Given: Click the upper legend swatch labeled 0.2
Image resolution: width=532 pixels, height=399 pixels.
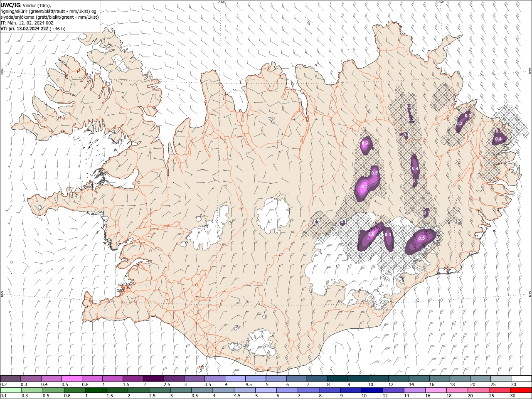Looking at the screenshot, I should pyautogui.click(x=10, y=379).
